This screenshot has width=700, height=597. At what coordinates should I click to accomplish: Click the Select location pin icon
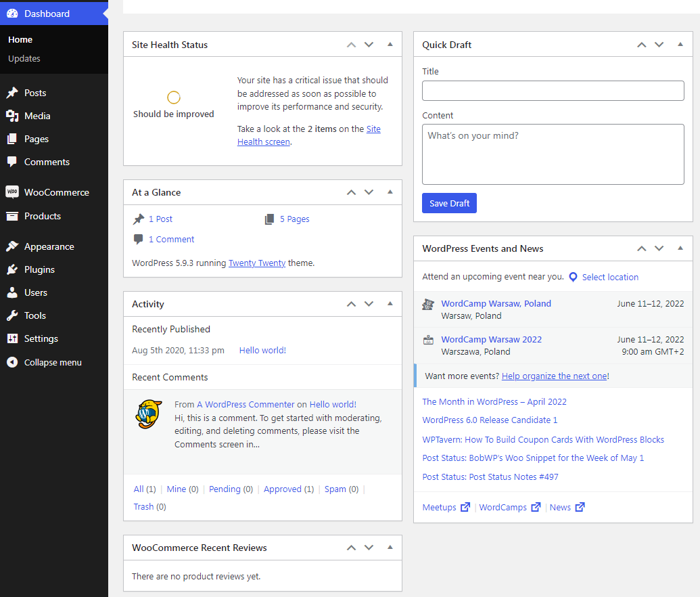(573, 277)
